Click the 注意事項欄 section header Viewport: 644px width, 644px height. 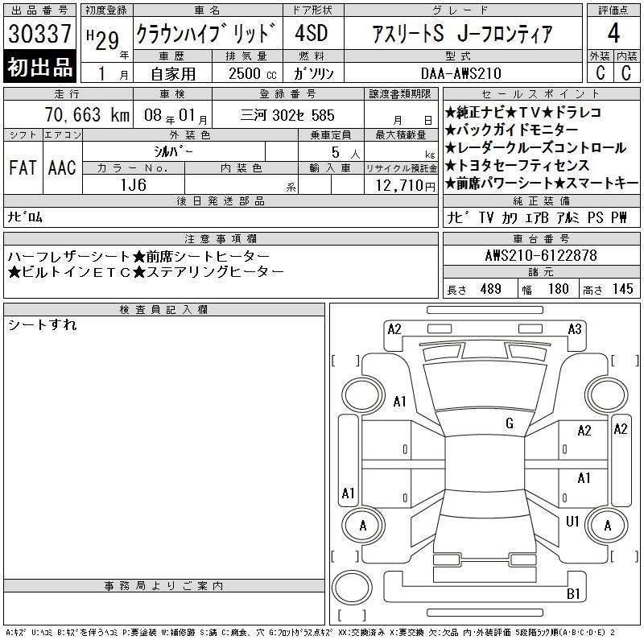tap(221, 238)
